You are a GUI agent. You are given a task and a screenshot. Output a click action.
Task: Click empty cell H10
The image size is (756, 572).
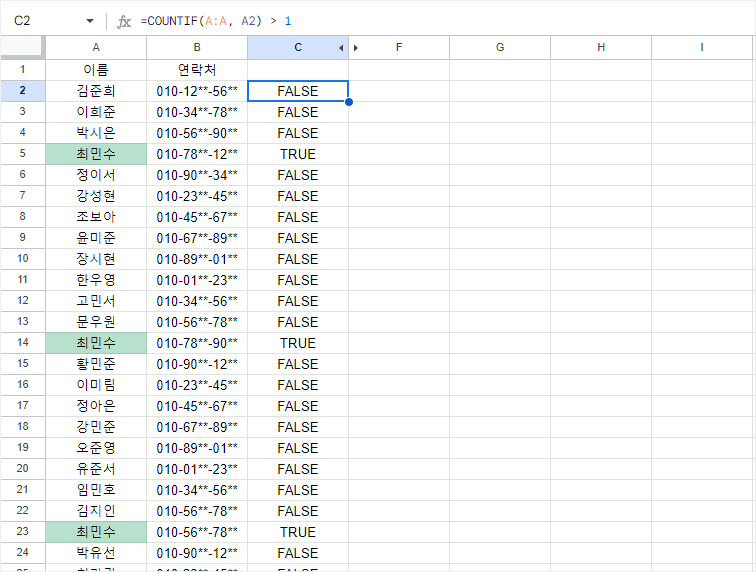601,259
